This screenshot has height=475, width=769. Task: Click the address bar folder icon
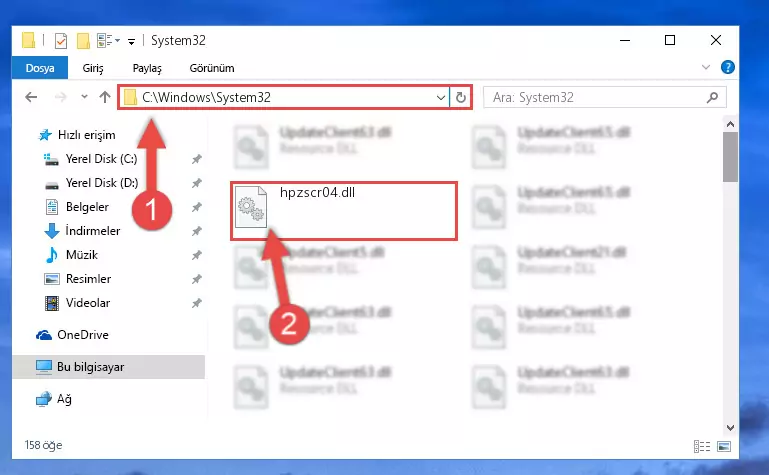click(x=130, y=97)
